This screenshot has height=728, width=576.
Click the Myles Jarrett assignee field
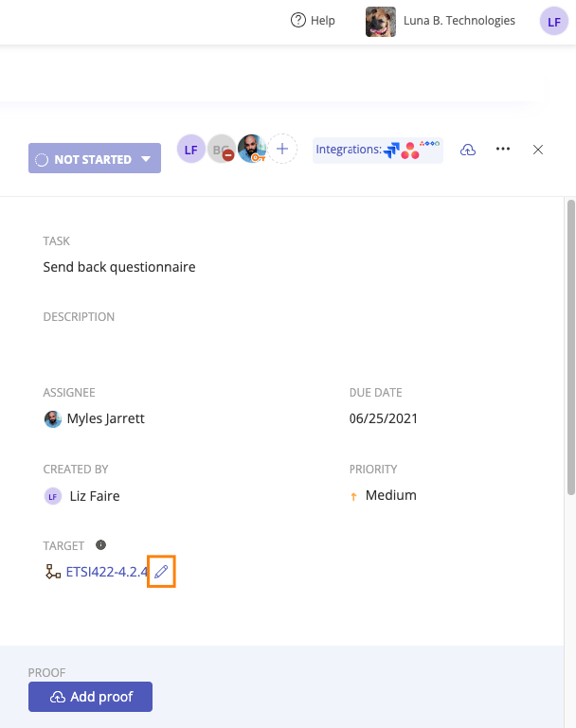tap(95, 418)
